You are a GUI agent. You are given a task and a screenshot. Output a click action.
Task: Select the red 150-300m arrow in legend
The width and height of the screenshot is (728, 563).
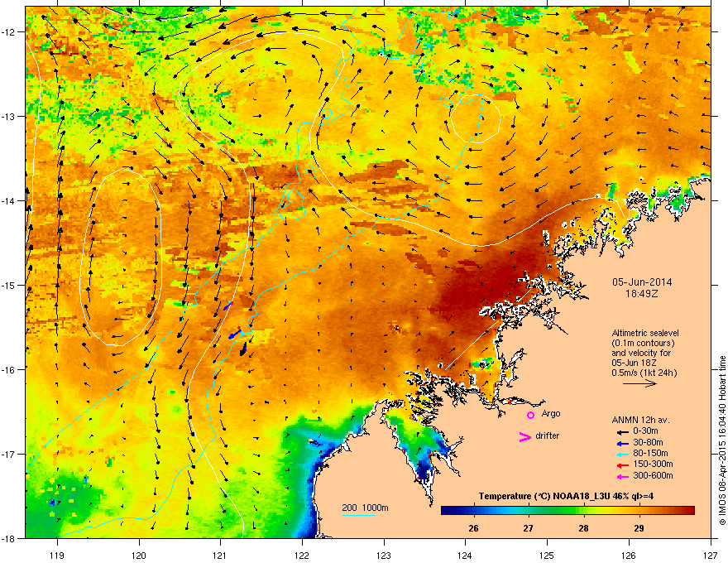coord(623,465)
